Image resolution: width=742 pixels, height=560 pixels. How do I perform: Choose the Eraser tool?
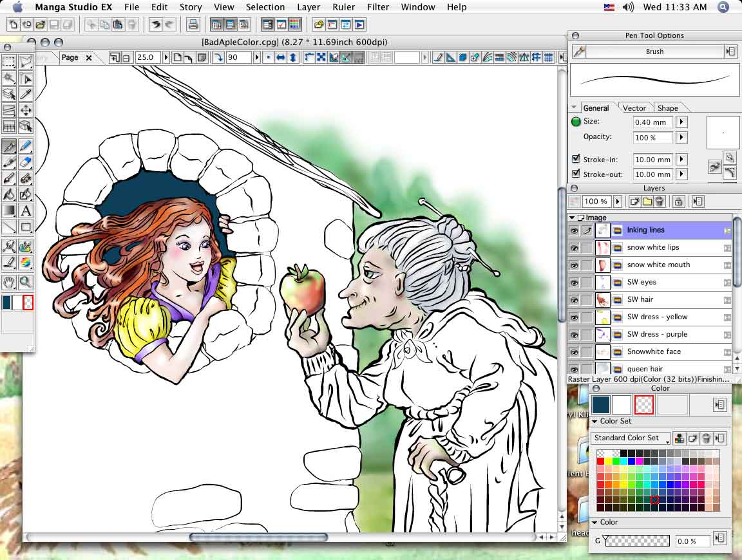(26, 163)
